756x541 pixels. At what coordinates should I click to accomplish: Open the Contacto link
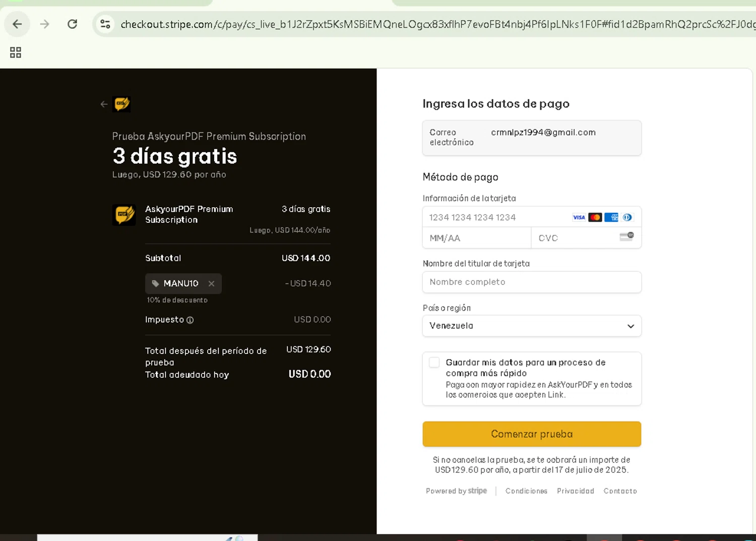620,491
